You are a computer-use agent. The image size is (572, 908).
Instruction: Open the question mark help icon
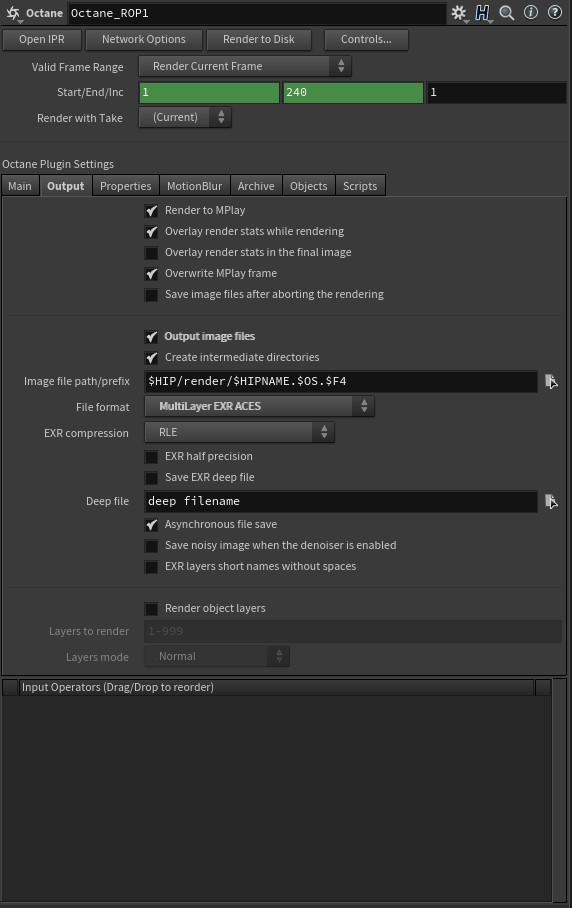click(x=555, y=12)
